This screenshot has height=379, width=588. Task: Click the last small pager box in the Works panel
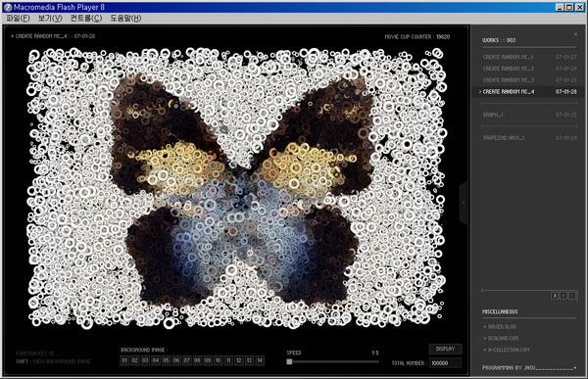572,296
